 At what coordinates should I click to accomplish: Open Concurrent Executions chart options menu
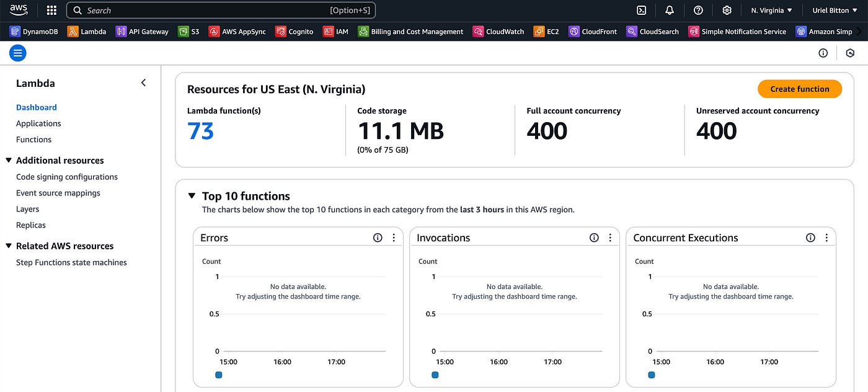(x=826, y=238)
